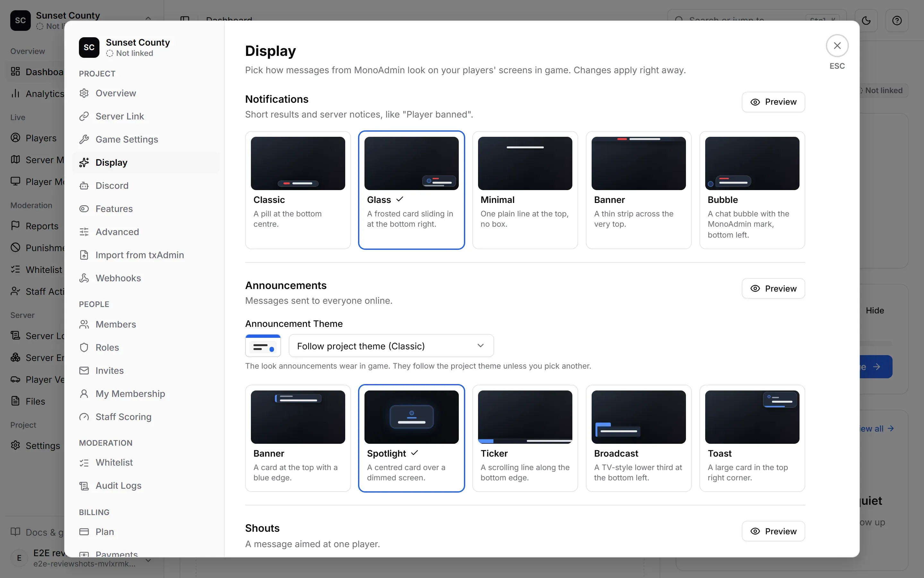Open Members people icon
Image resolution: width=924 pixels, height=578 pixels.
84,325
